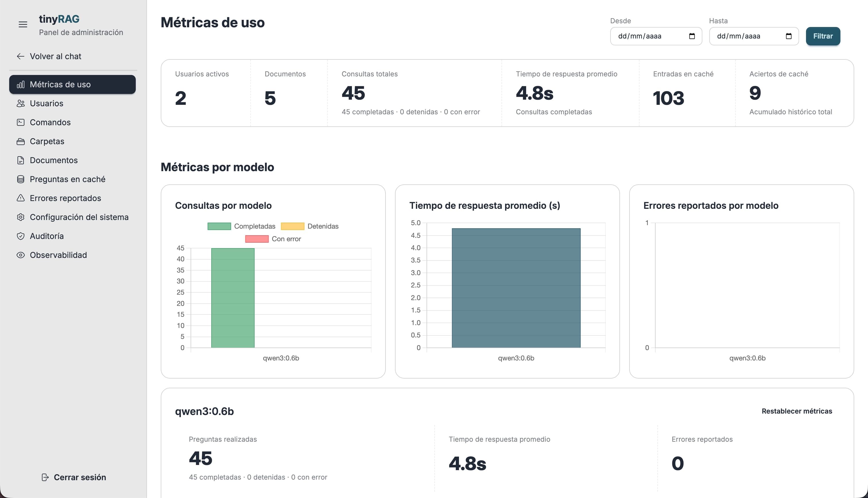Click the Hasta date input field
868x498 pixels.
pos(754,36)
